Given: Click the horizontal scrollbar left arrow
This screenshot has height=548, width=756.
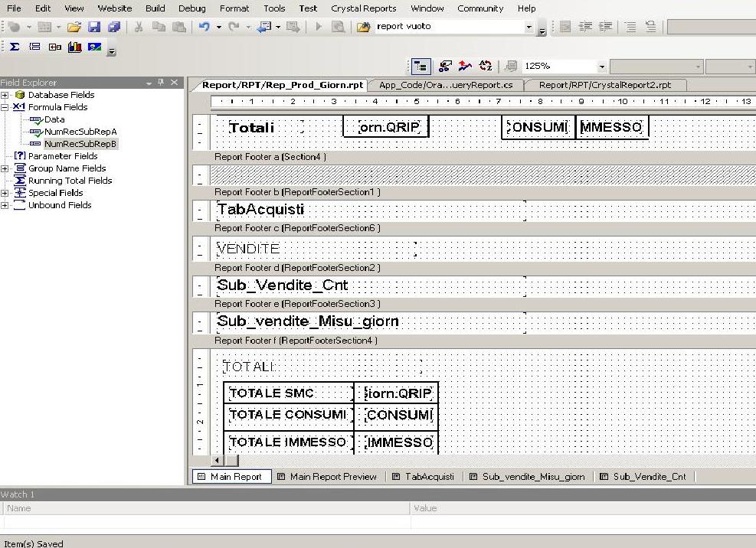Looking at the screenshot, I should click(x=217, y=461).
